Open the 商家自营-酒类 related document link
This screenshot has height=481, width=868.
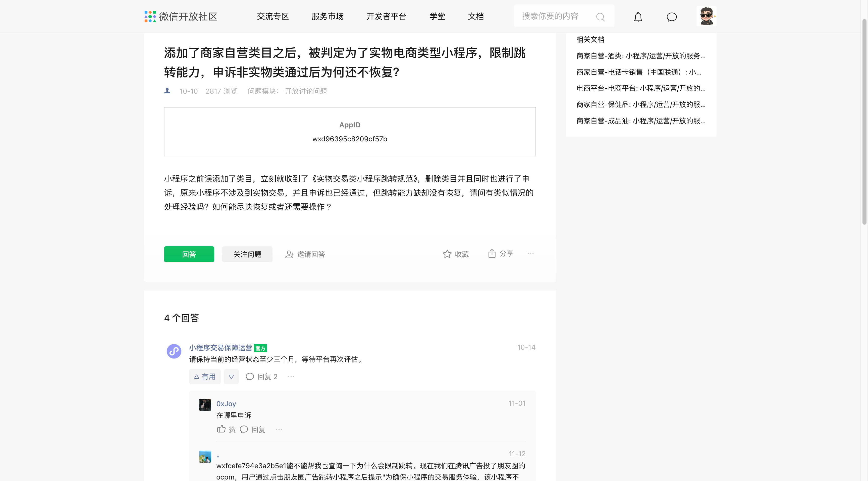point(640,55)
